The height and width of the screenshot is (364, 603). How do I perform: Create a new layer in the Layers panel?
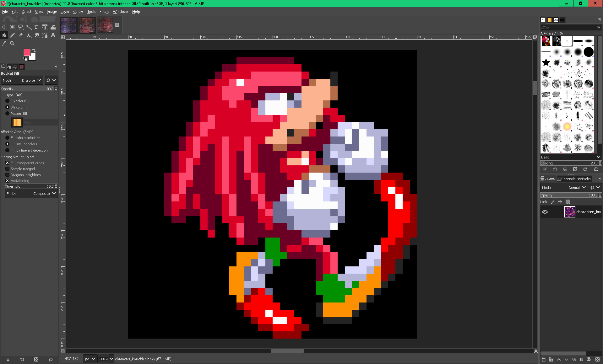pyautogui.click(x=543, y=360)
